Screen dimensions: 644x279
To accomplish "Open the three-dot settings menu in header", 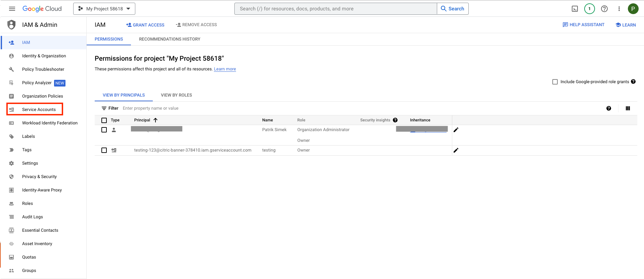I will click(x=619, y=9).
